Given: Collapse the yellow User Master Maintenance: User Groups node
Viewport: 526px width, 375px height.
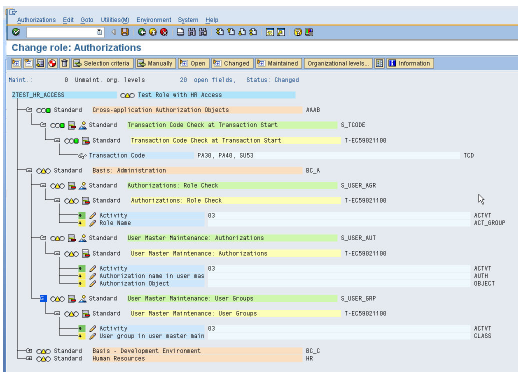Looking at the screenshot, I should [57, 314].
